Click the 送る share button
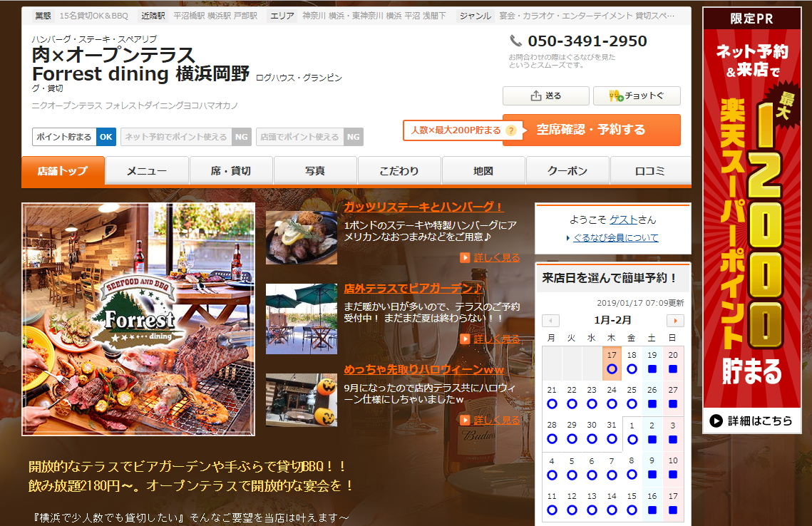Viewport: 812px width, 526px height. pyautogui.click(x=545, y=96)
